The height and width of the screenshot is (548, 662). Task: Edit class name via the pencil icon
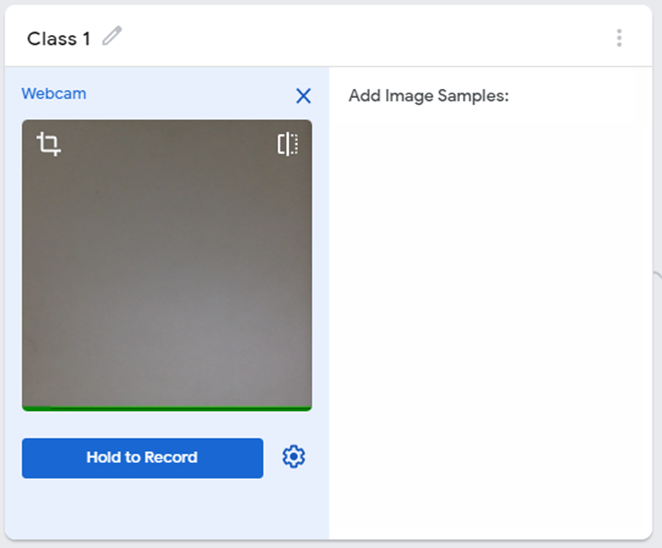coord(112,36)
